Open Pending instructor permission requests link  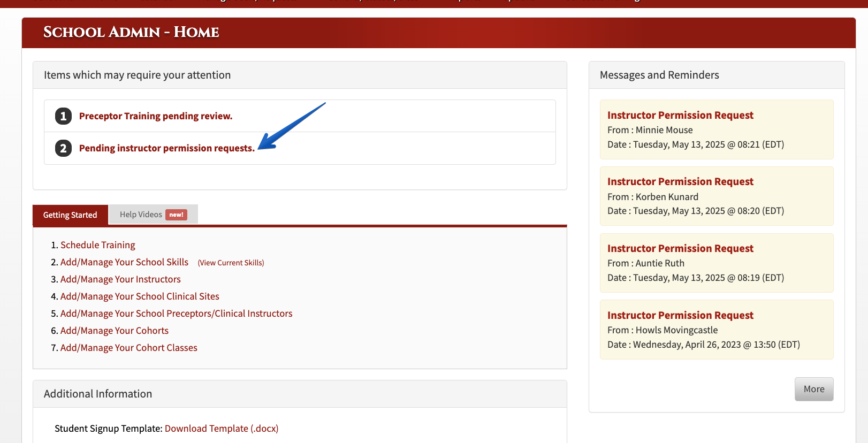pyautogui.click(x=167, y=148)
